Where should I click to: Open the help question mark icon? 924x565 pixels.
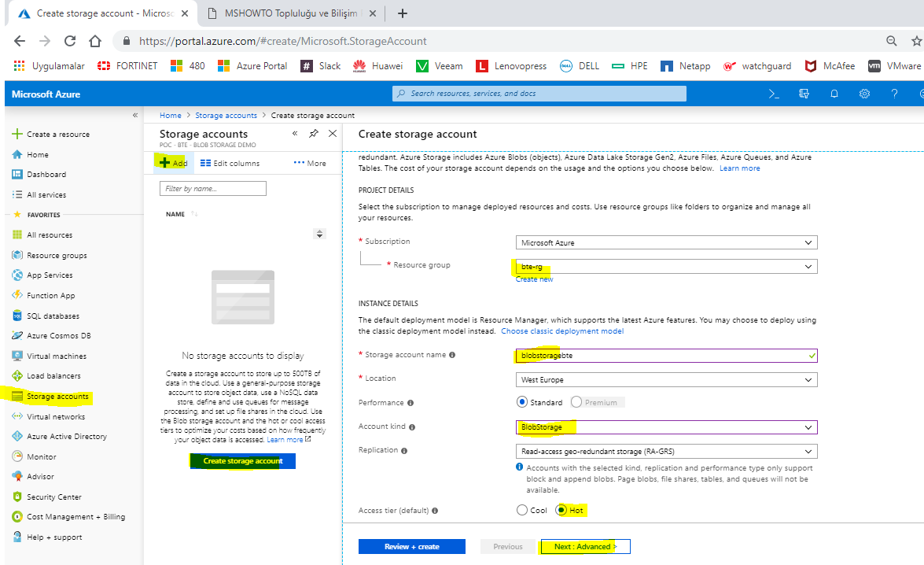click(895, 94)
